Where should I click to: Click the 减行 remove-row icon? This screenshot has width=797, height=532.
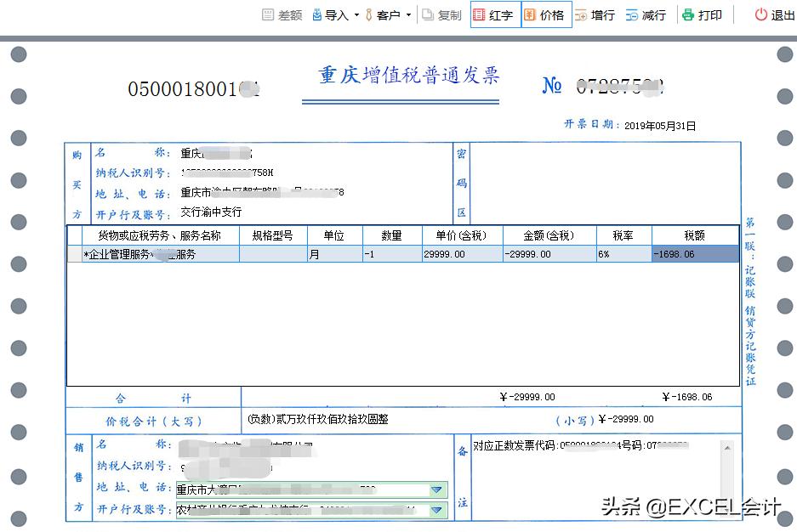pyautogui.click(x=646, y=14)
